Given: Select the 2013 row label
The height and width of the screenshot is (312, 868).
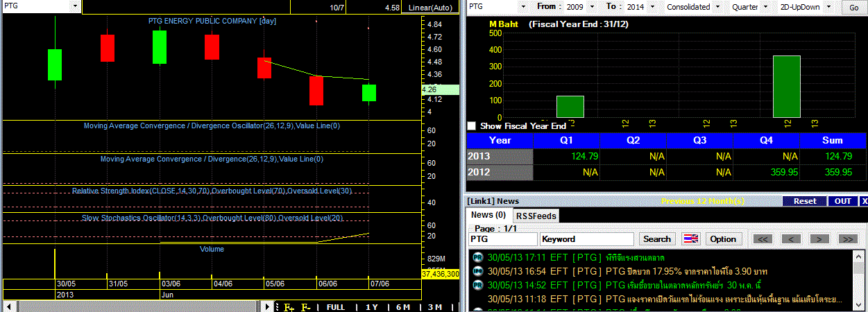Looking at the screenshot, I should coord(500,156).
